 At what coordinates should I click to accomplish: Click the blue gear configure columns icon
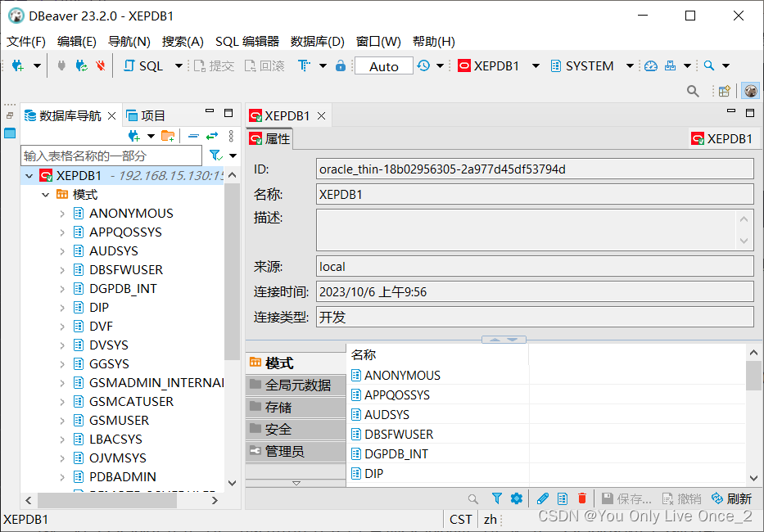coord(517,498)
